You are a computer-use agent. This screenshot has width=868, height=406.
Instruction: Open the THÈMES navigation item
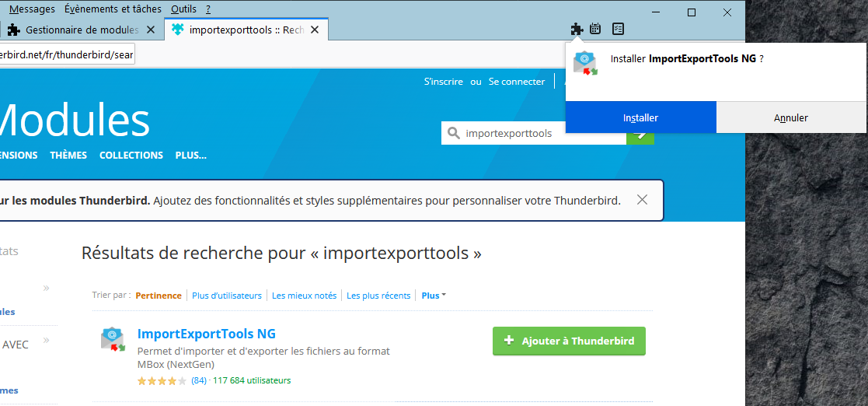pos(68,155)
